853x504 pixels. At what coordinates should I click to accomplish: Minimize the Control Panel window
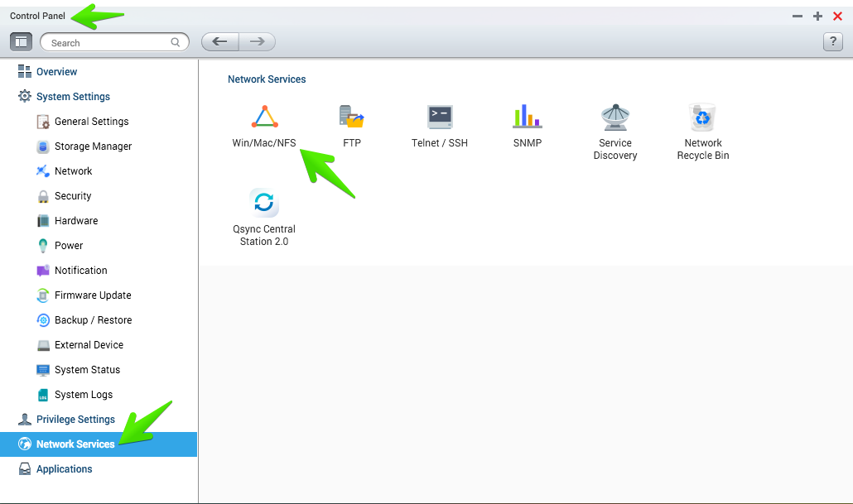798,17
